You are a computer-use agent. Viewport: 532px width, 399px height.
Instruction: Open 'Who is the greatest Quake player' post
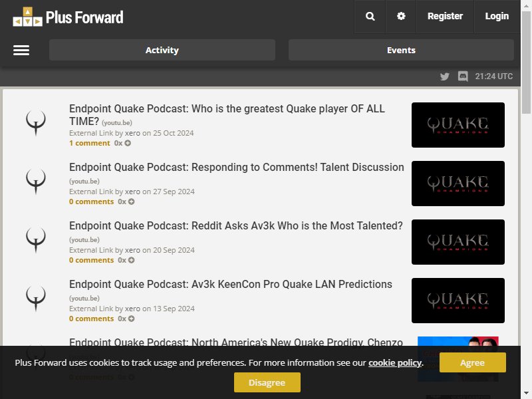pos(227,114)
